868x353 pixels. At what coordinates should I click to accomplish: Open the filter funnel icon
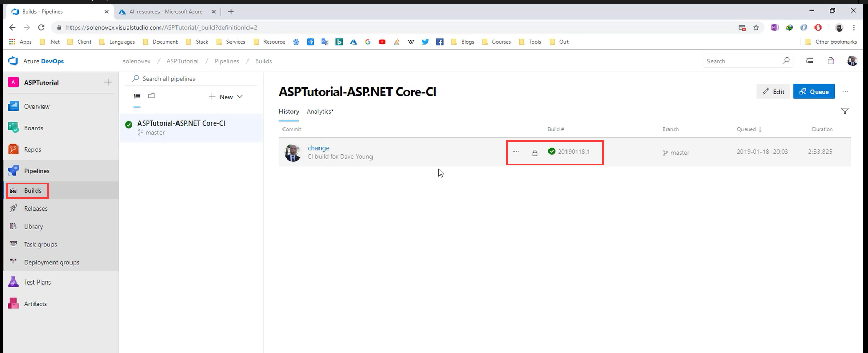click(x=845, y=111)
